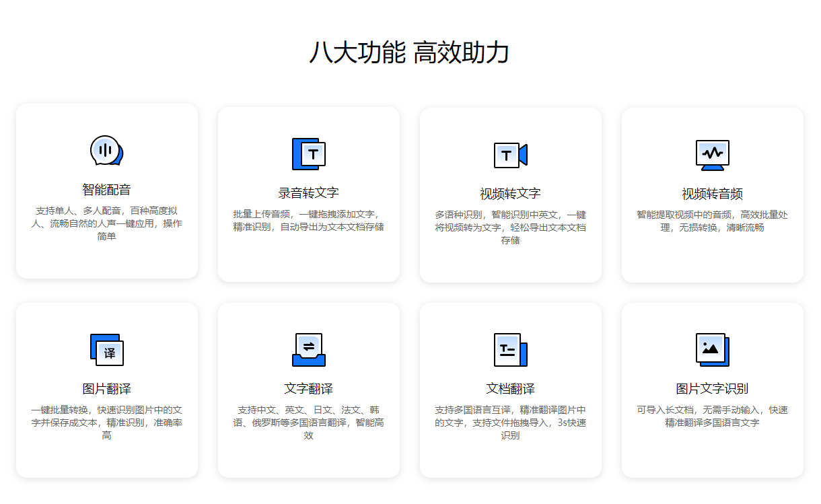Click the 智能配音 voice bubble icon
The image size is (821, 504).
point(107,151)
